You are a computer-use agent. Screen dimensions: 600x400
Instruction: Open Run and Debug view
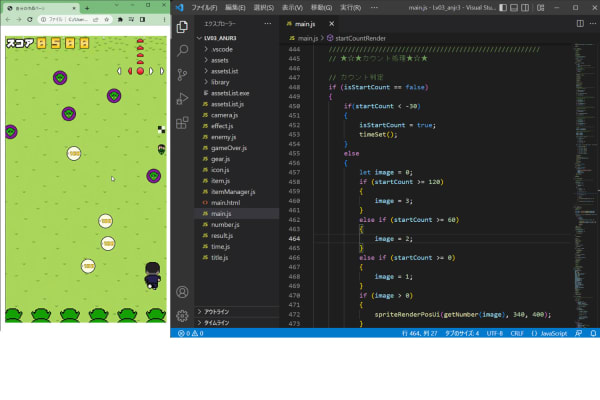tap(182, 99)
